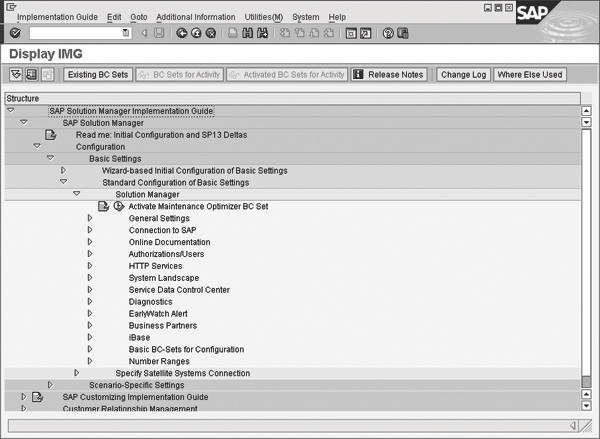The image size is (600, 439).
Task: Execute the Activate Maintenance Optimizer BC Set activity
Action: coord(119,206)
